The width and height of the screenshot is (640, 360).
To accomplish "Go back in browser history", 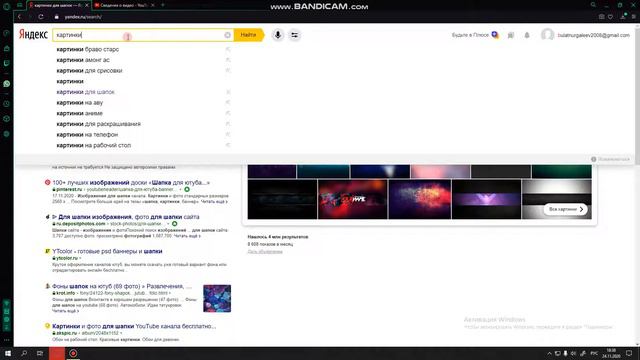I will click(19, 17).
